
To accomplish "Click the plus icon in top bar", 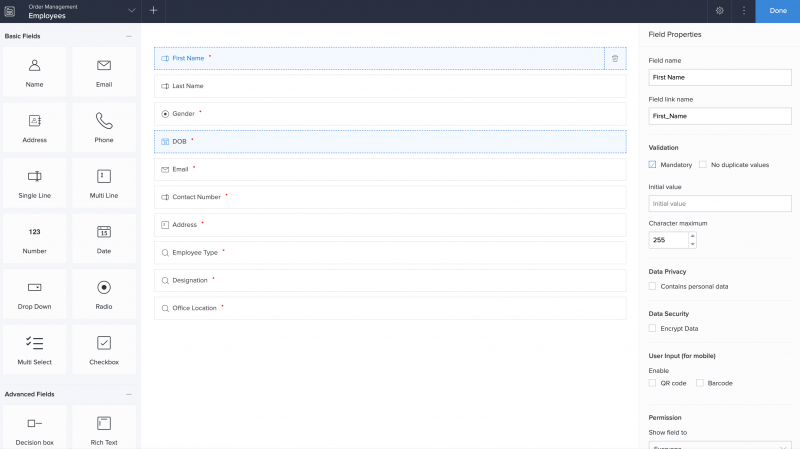I will tap(153, 11).
